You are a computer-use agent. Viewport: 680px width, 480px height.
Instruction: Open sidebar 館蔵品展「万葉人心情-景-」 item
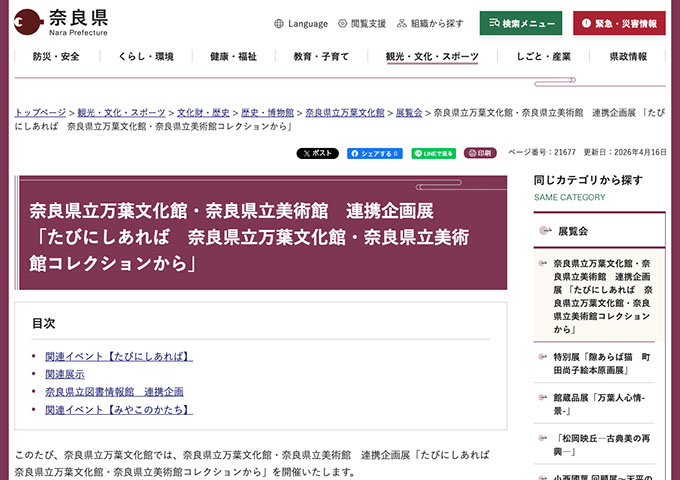(599, 404)
